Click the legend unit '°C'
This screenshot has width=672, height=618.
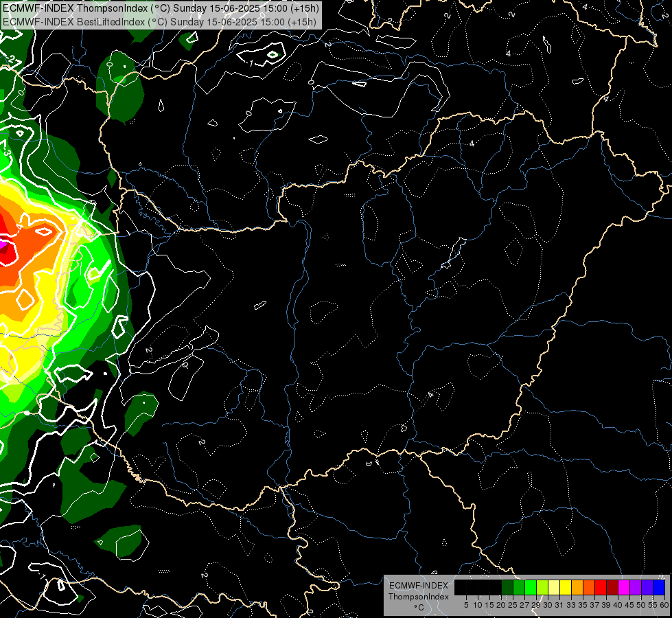pos(419,607)
